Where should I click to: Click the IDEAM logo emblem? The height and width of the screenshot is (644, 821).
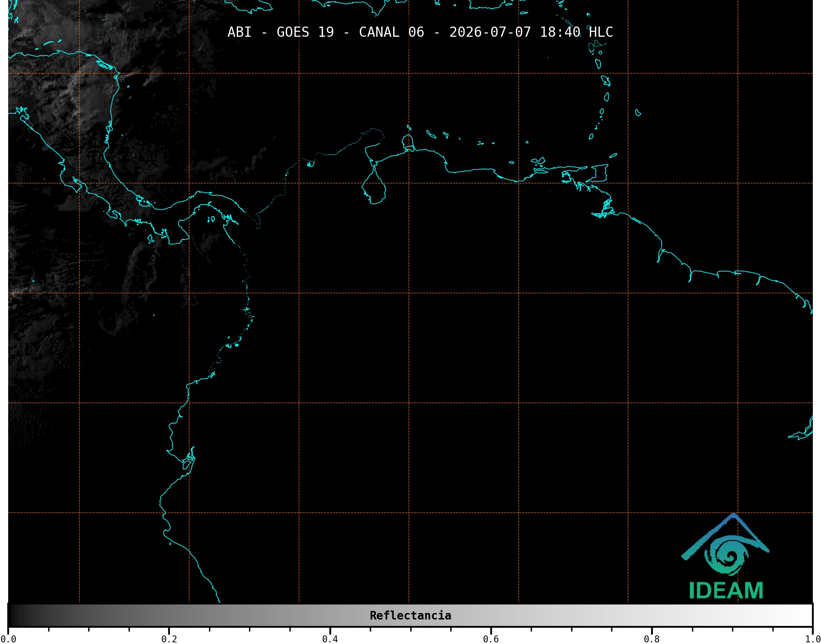[725, 545]
